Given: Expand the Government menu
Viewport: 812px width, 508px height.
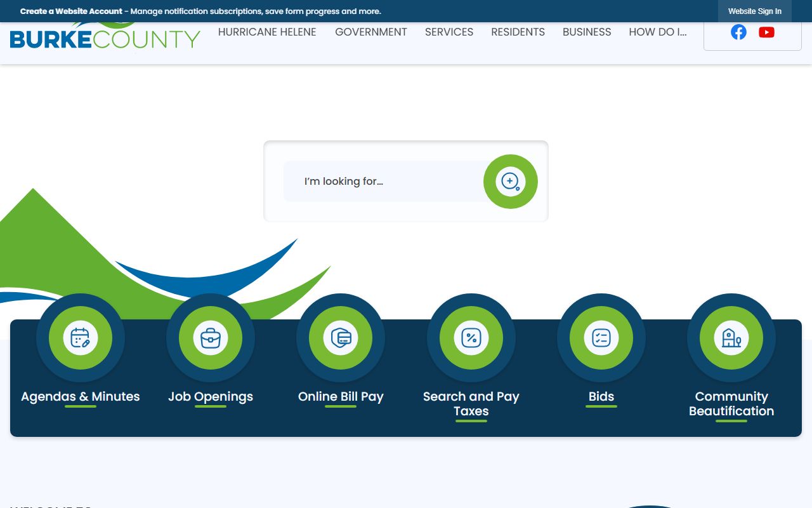Looking at the screenshot, I should point(371,32).
